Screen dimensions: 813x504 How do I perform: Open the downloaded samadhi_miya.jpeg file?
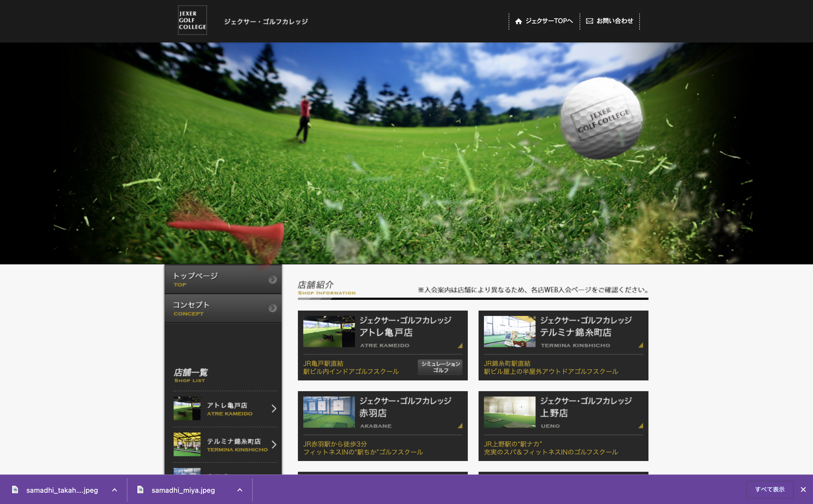tap(183, 490)
